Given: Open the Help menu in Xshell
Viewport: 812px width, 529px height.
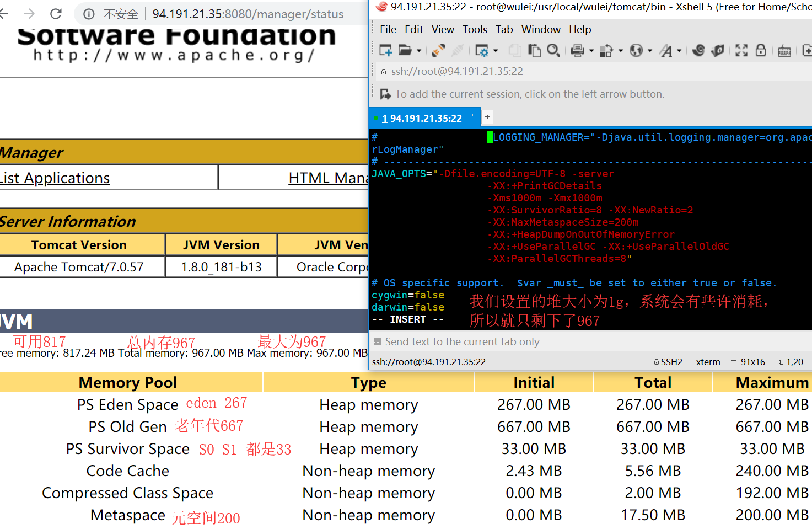Looking at the screenshot, I should tap(580, 29).
